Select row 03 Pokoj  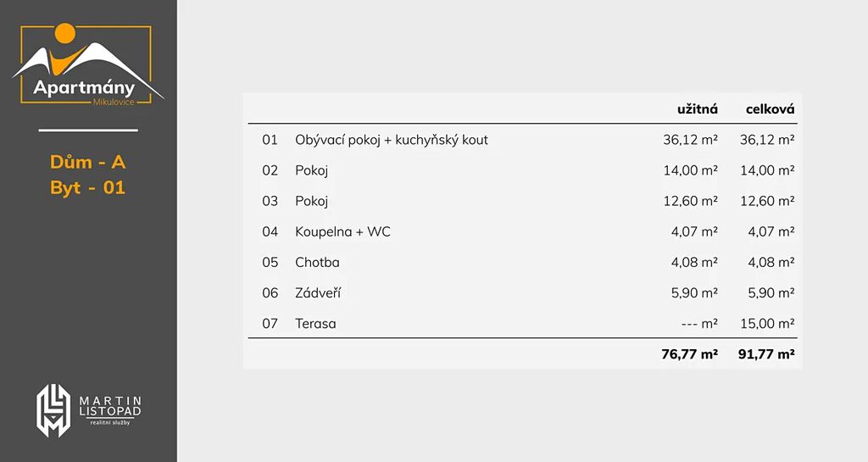coord(522,201)
